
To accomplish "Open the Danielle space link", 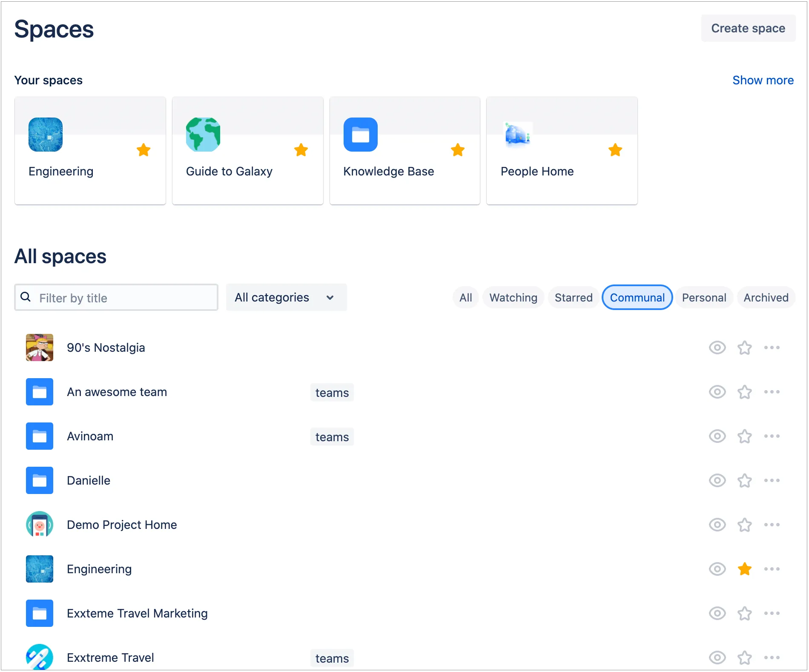I will [89, 480].
